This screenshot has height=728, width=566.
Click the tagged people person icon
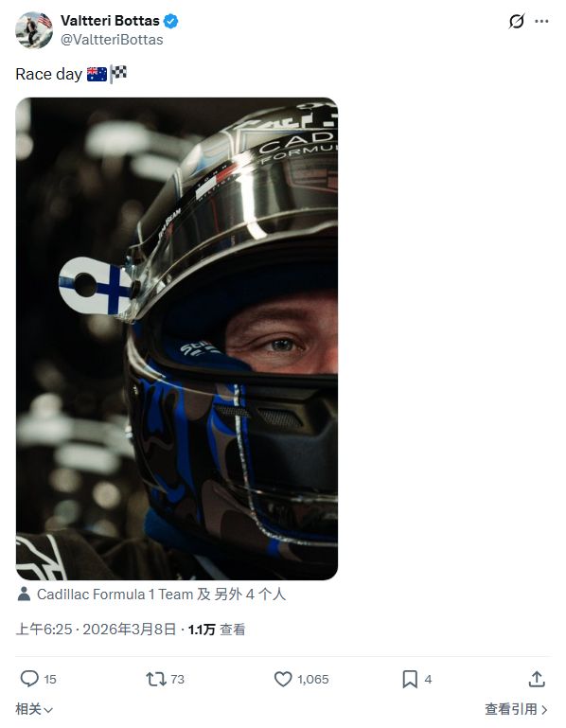[24, 594]
